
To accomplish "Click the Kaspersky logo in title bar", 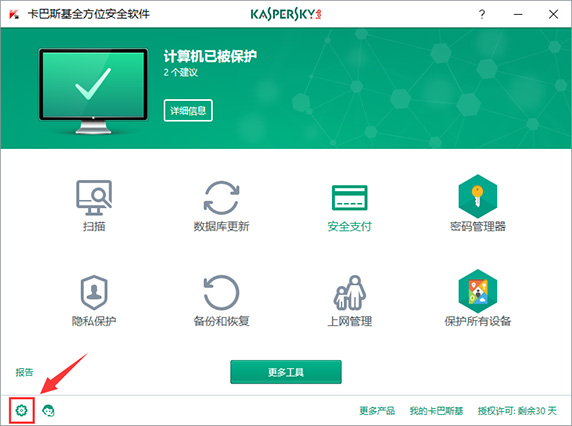I will pos(286,14).
